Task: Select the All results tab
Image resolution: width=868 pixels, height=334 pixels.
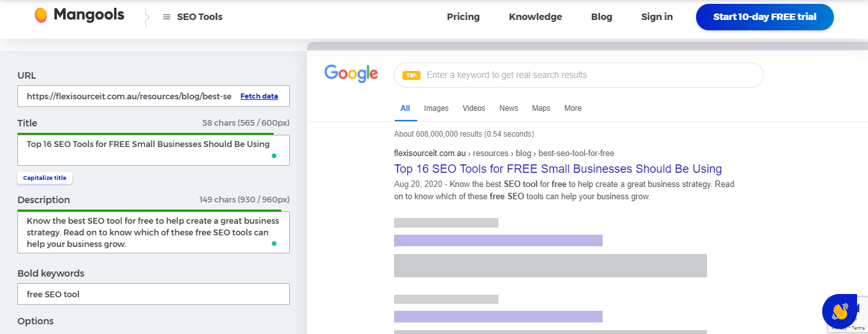Action: 405,108
